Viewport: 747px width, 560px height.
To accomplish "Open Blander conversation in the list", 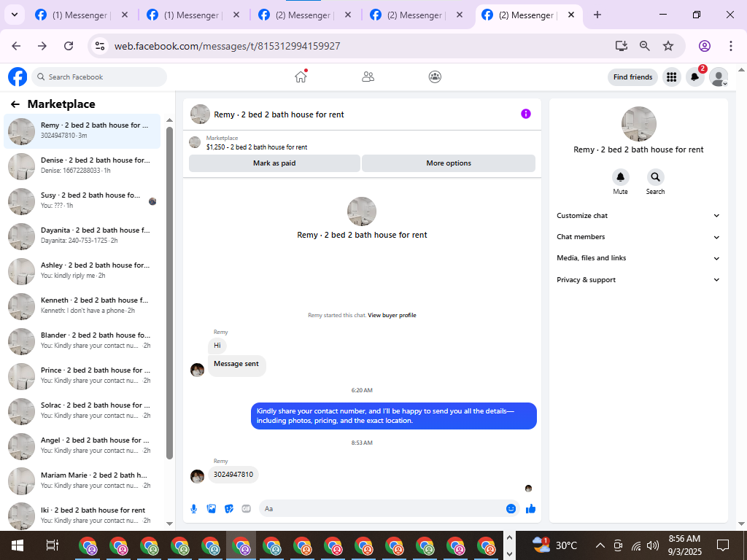I will click(82, 341).
